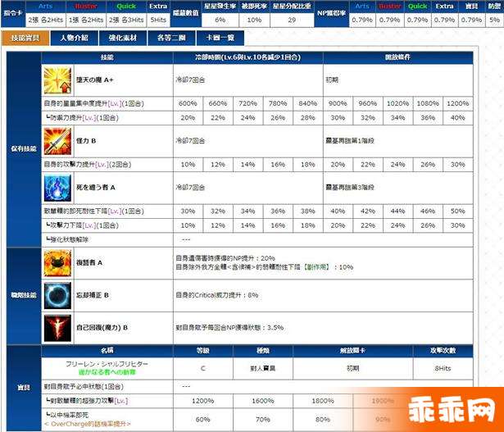Open the 人物介紹 tab

74,38
